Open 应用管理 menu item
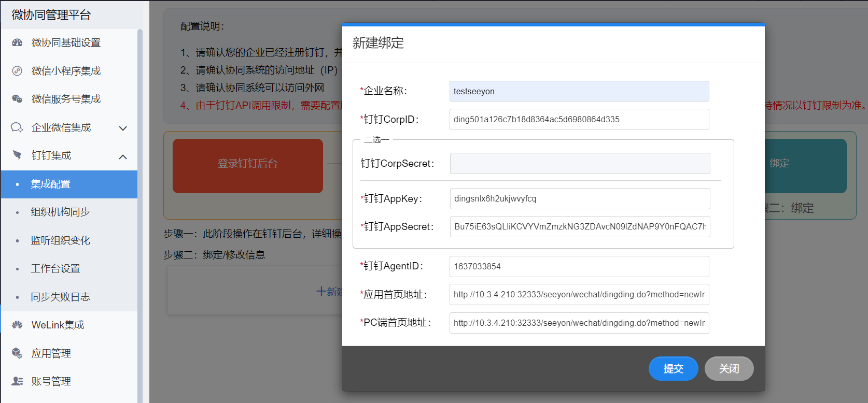The height and width of the screenshot is (403, 868). point(69,353)
